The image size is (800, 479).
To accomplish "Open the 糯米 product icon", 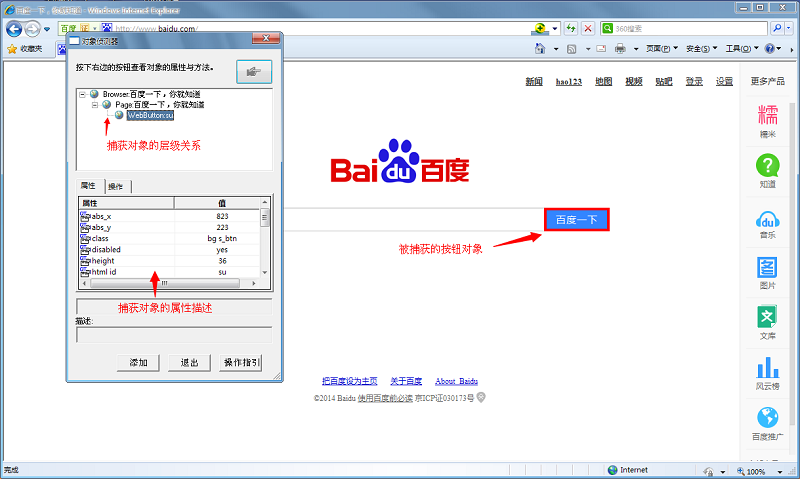I will [x=768, y=115].
